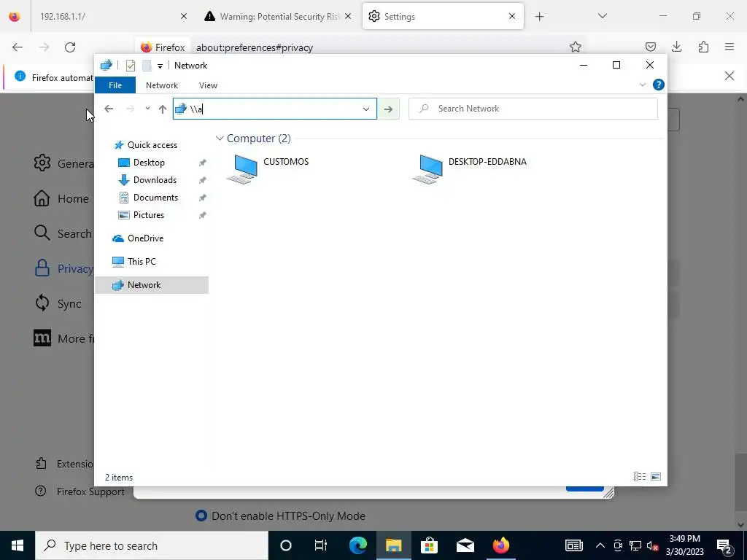Save to Pocket from the Firefox toolbar
Image resolution: width=747 pixels, height=560 pixels.
[x=650, y=47]
